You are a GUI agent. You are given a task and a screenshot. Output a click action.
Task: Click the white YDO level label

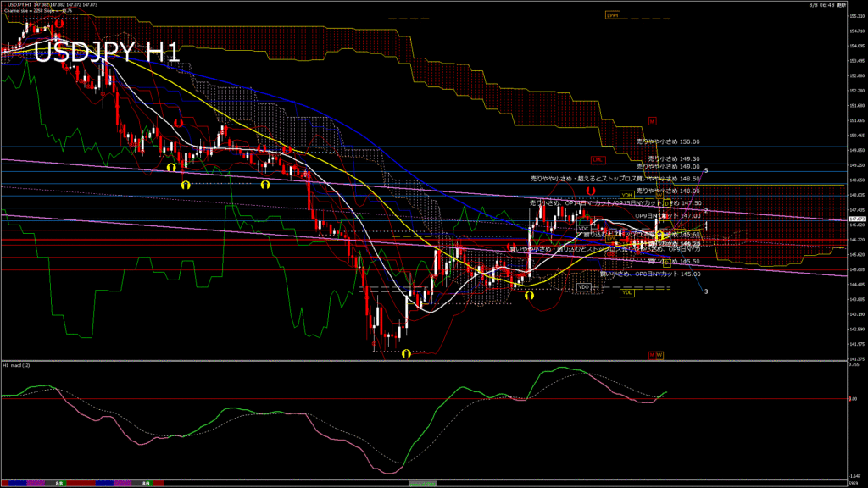[x=583, y=287]
